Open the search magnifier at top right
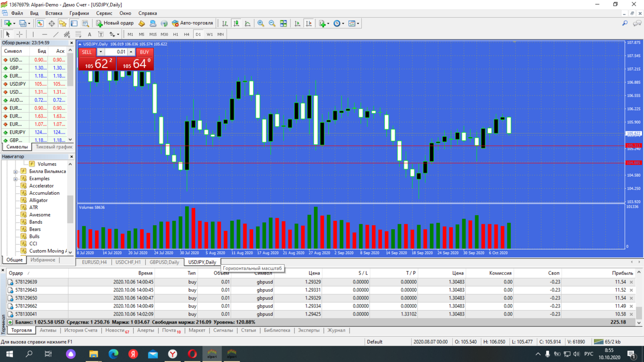The image size is (644, 362). pos(625,23)
